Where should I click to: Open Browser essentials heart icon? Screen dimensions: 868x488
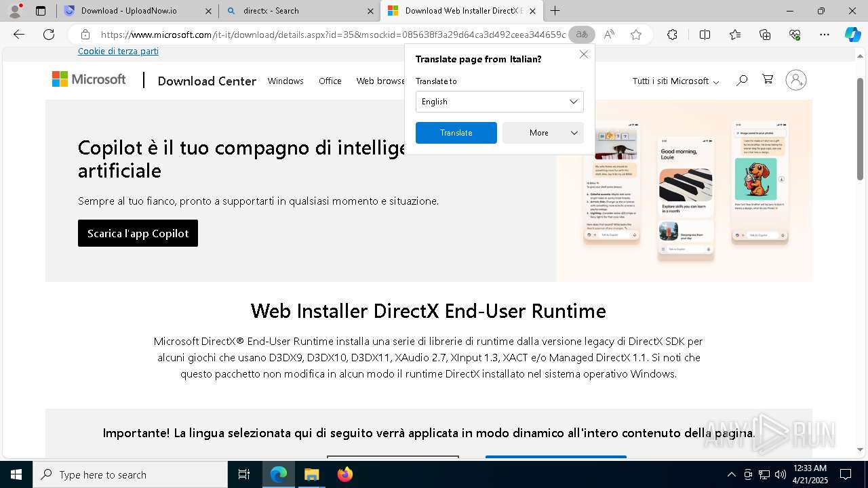tap(795, 35)
